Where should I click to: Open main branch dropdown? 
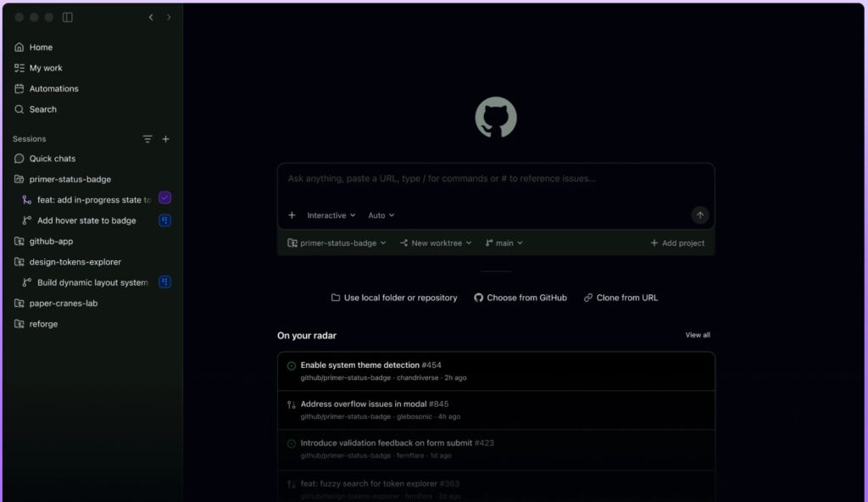[504, 243]
